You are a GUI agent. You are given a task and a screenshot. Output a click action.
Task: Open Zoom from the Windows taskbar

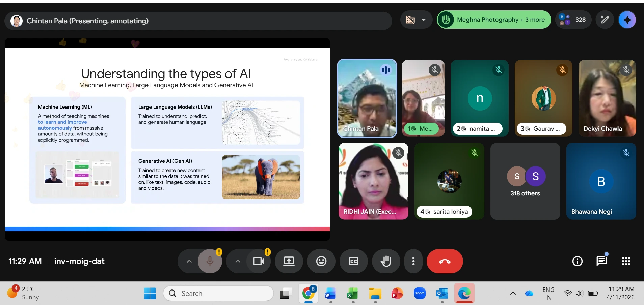point(420,294)
